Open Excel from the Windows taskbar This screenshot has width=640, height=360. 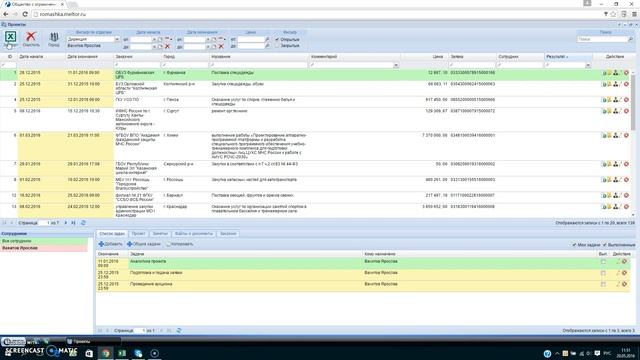pos(122,353)
